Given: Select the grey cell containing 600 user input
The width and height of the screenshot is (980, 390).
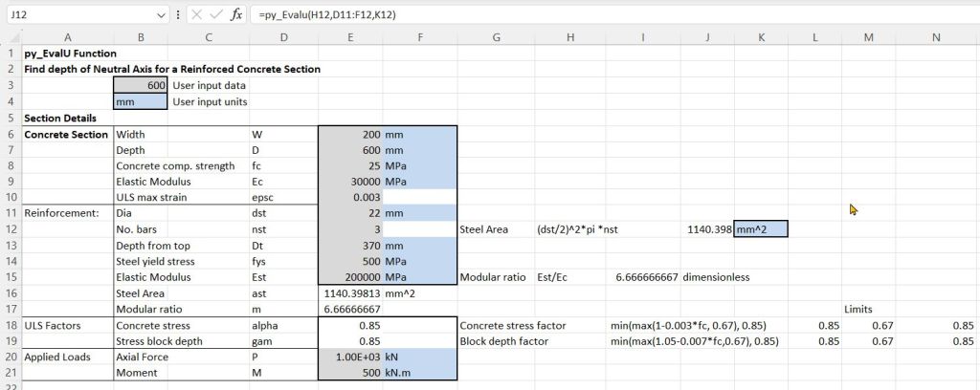Looking at the screenshot, I should 140,86.
